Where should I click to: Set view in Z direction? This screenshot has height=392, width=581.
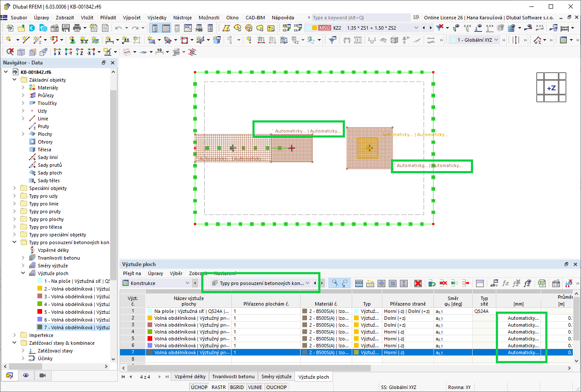(80, 52)
